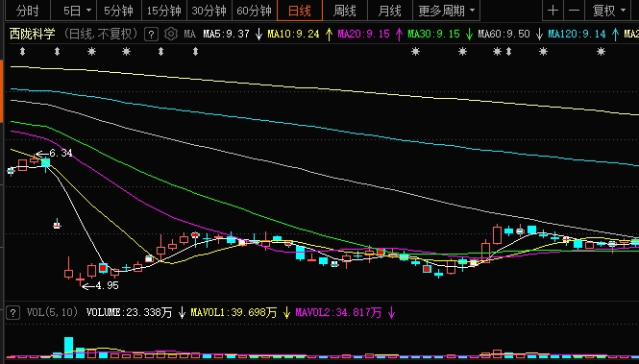Open MA indicator help question icon

(x=151, y=35)
